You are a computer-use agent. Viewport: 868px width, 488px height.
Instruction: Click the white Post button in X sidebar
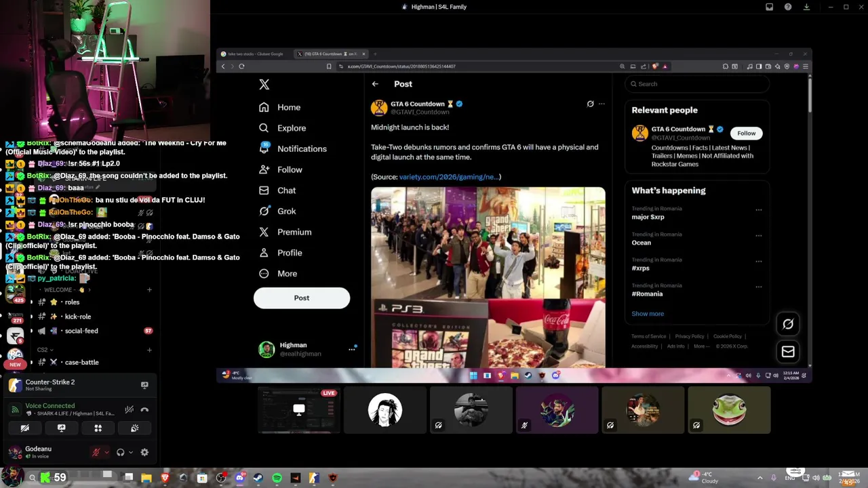[x=302, y=298]
